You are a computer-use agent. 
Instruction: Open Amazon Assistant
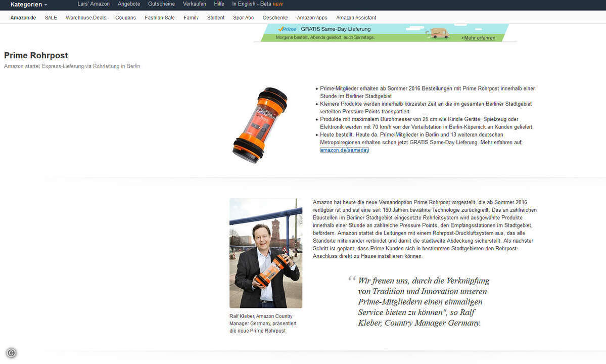356,18
